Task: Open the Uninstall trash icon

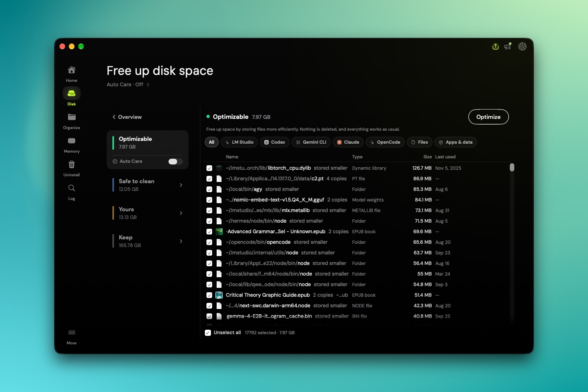Action: click(72, 164)
